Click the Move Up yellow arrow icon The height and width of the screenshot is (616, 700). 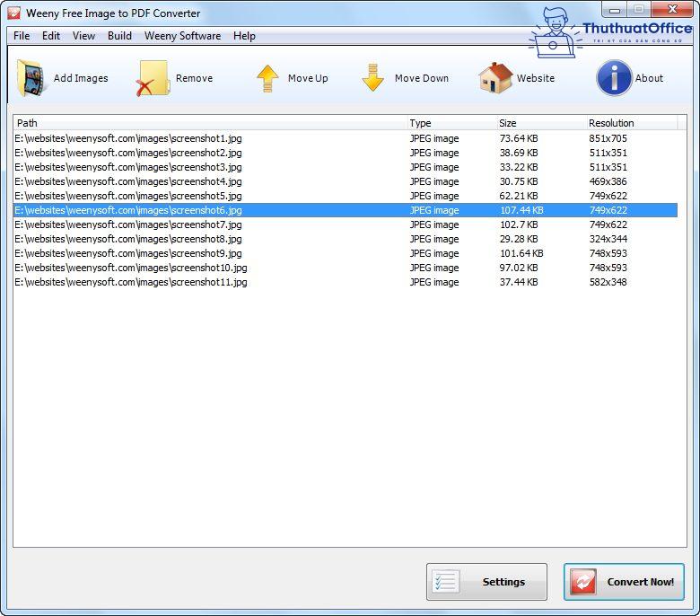[267, 79]
